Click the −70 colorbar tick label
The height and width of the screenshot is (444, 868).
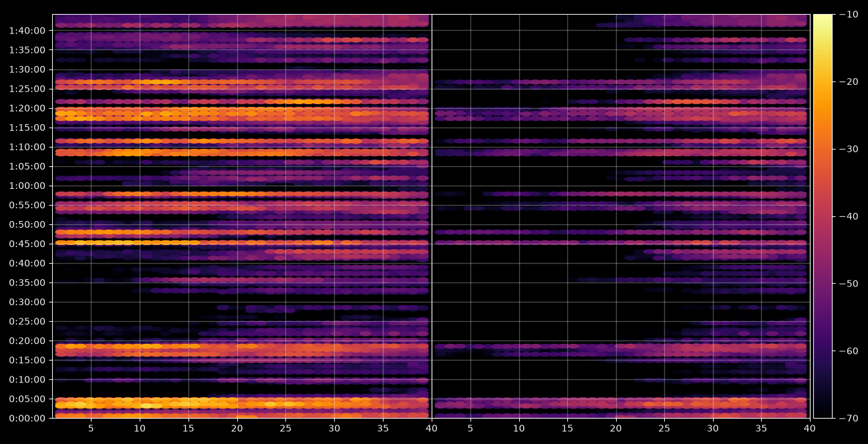848,419
